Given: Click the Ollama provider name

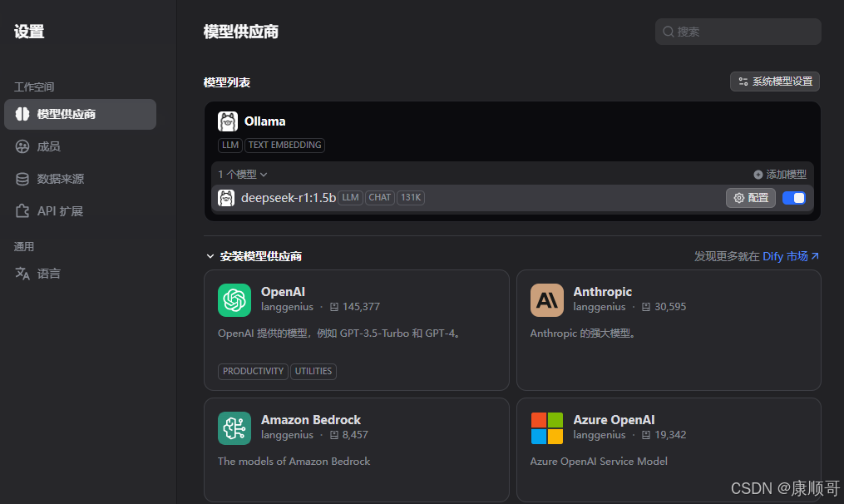Looking at the screenshot, I should coord(264,121).
